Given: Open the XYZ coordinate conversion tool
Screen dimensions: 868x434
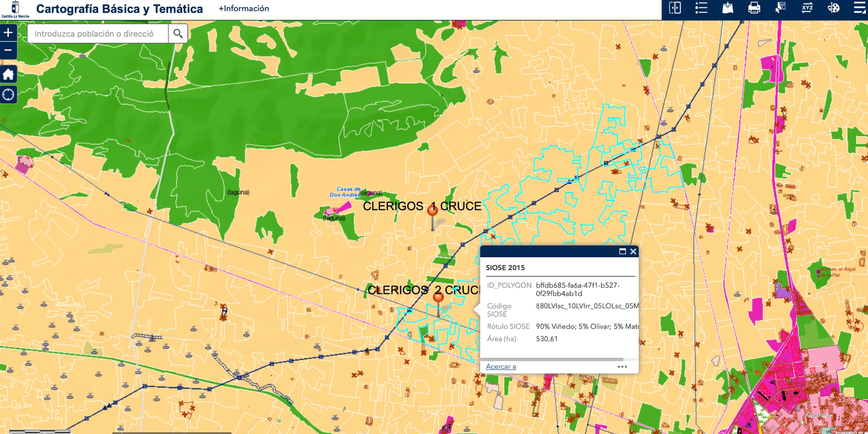Looking at the screenshot, I should pyautogui.click(x=807, y=8).
